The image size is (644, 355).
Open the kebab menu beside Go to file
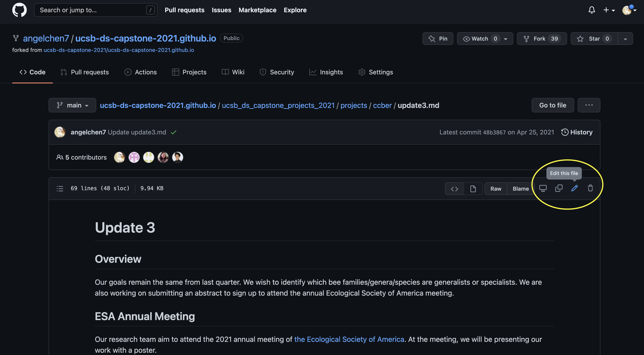(x=589, y=105)
